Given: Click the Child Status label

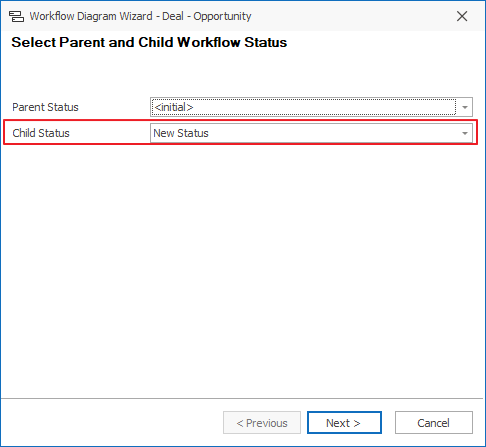Looking at the screenshot, I should pyautogui.click(x=41, y=133).
